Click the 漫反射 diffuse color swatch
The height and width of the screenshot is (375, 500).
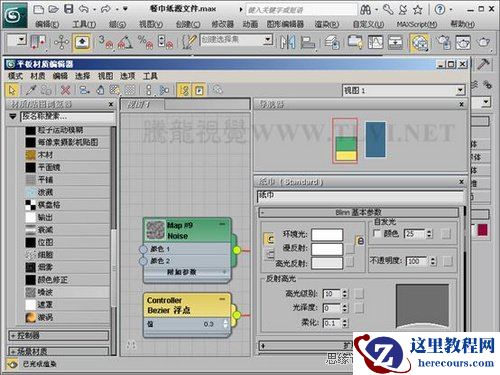click(327, 249)
